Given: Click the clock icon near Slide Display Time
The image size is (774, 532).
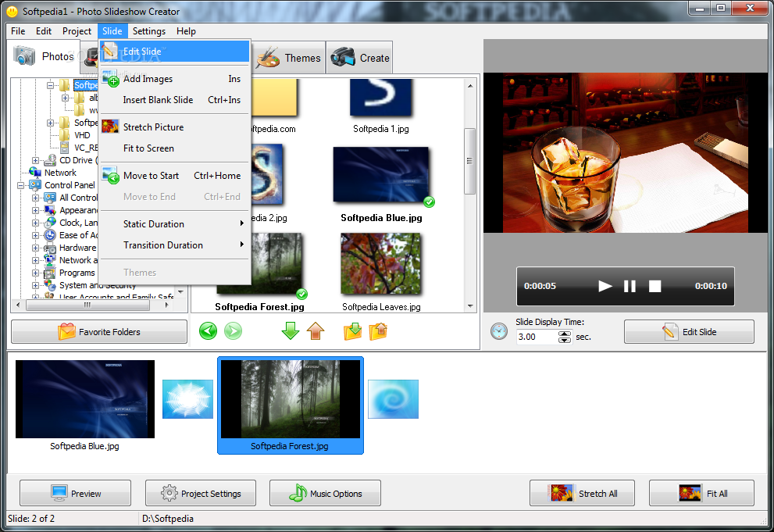Looking at the screenshot, I should pyautogui.click(x=498, y=331).
